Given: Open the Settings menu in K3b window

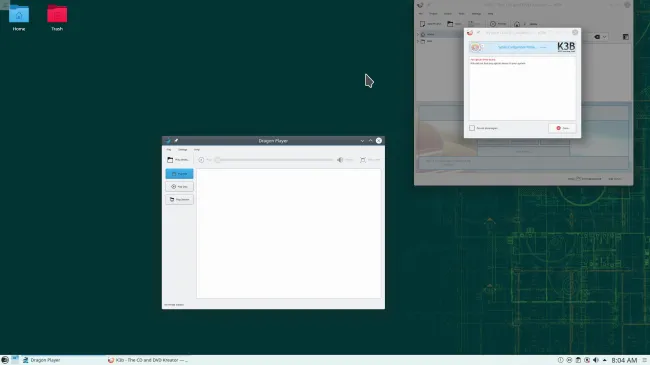Looking at the screenshot, I should point(476,14).
